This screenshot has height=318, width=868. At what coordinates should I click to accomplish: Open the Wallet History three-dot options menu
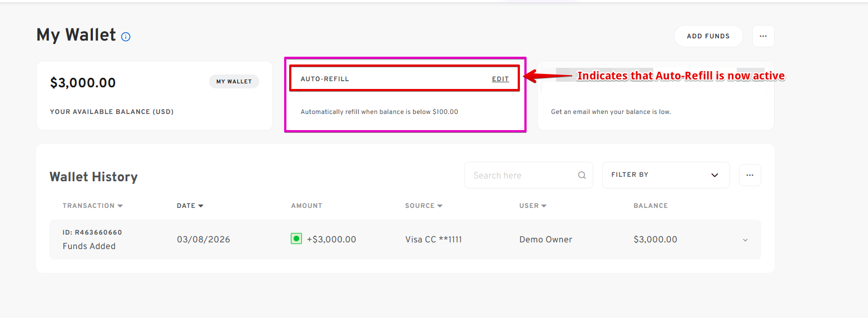click(x=750, y=175)
